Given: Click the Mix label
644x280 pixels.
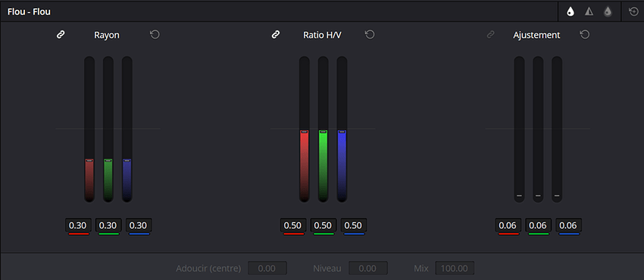Looking at the screenshot, I should point(421,269).
